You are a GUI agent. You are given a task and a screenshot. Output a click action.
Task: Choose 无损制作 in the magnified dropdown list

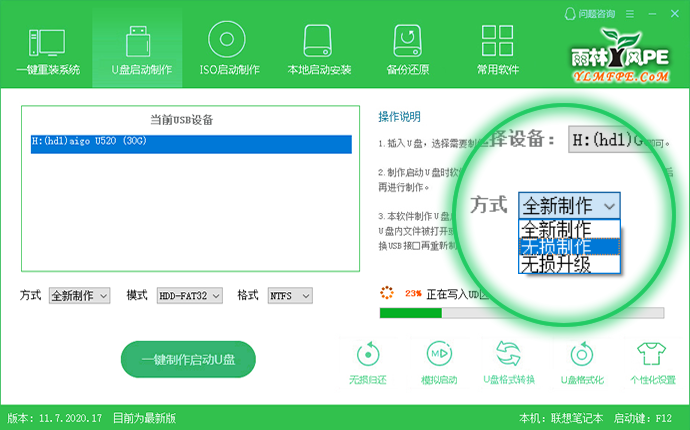pyautogui.click(x=569, y=246)
